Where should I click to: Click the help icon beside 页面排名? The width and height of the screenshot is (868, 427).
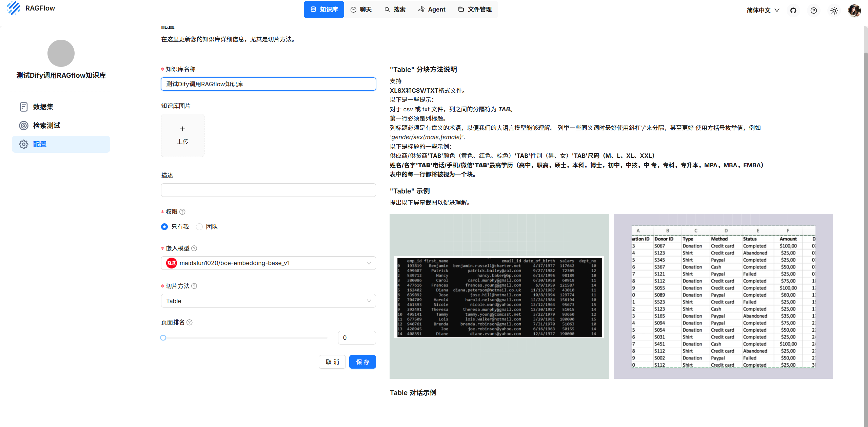point(190,322)
